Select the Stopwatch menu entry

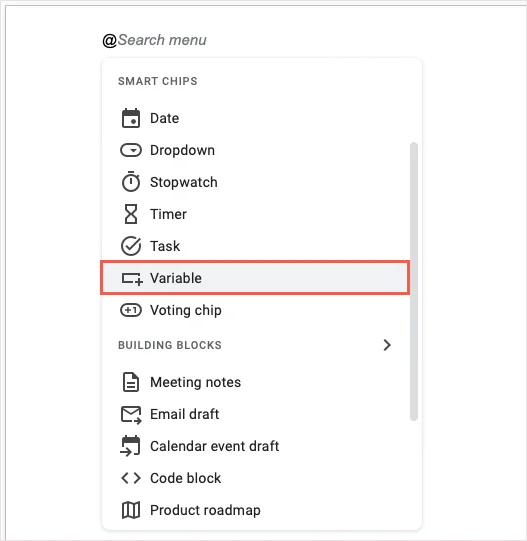[x=255, y=182]
